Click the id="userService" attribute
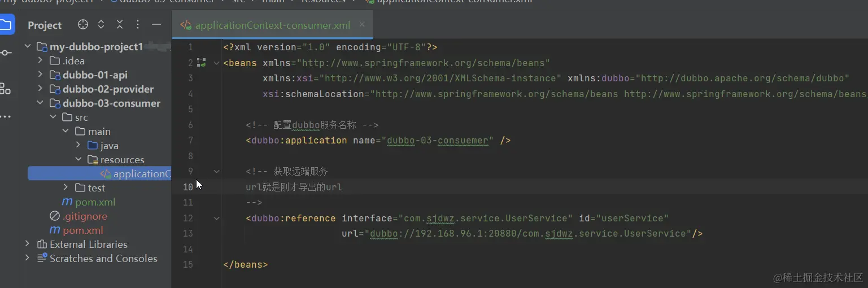Screen dimensions: 868x288 tap(627, 218)
